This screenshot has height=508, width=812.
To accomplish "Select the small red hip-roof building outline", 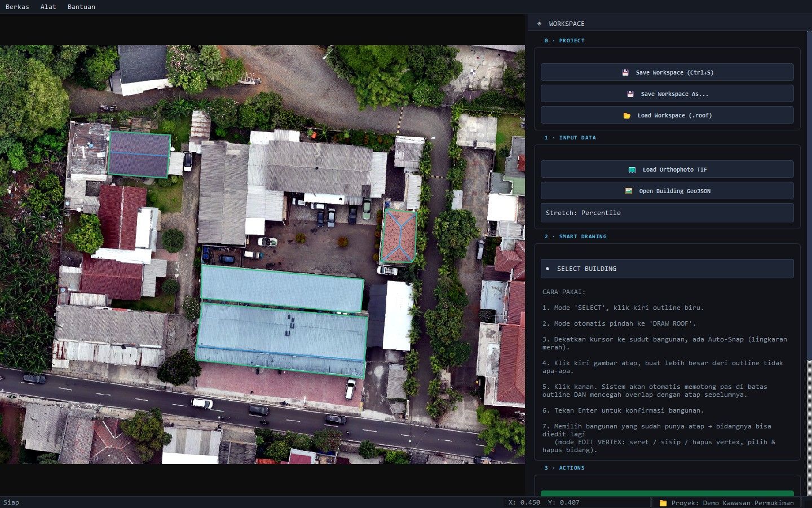I will click(398, 235).
